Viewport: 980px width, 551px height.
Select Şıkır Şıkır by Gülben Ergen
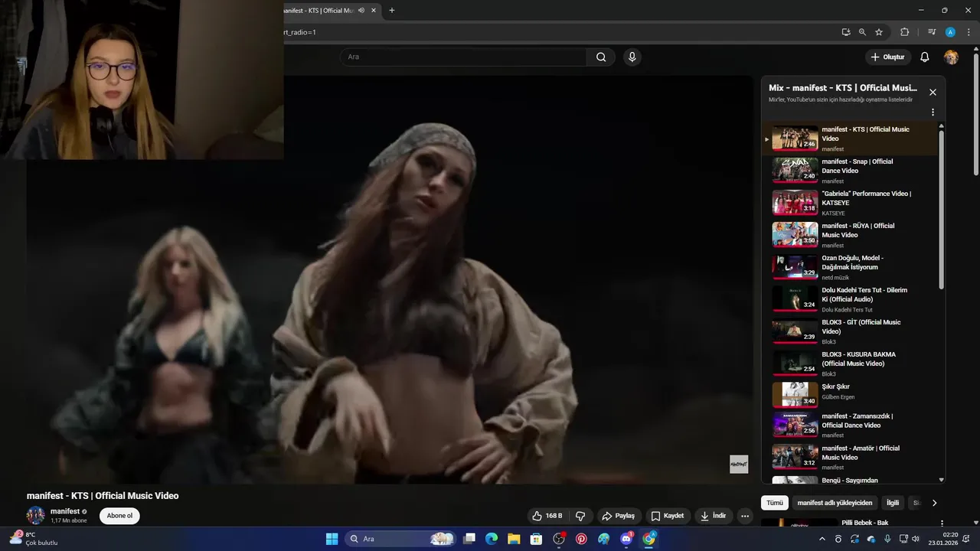point(849,396)
